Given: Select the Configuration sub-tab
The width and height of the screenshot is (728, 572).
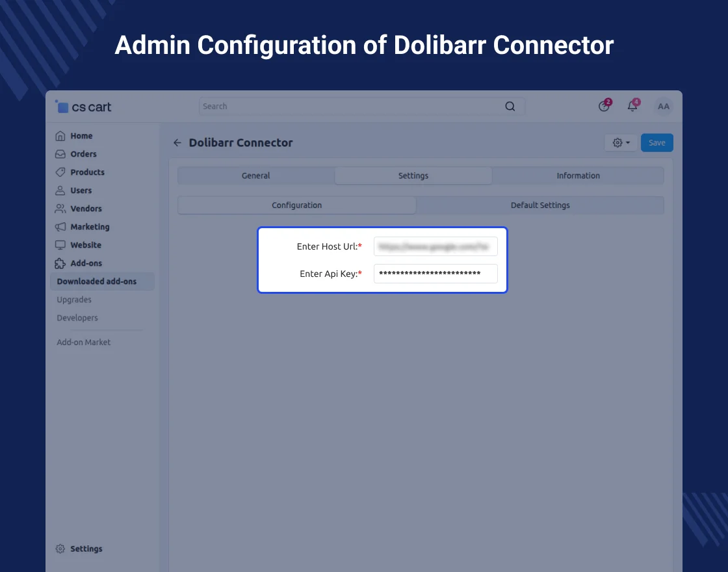Looking at the screenshot, I should 296,205.
